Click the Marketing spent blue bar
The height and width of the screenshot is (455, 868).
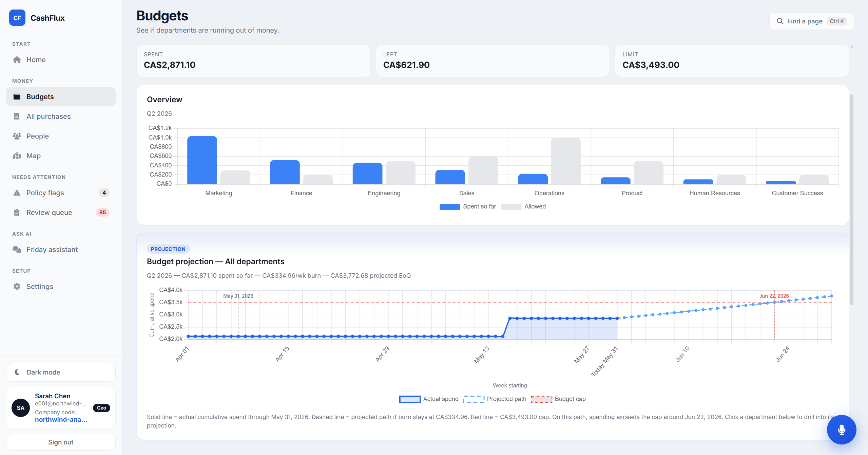[x=202, y=160]
